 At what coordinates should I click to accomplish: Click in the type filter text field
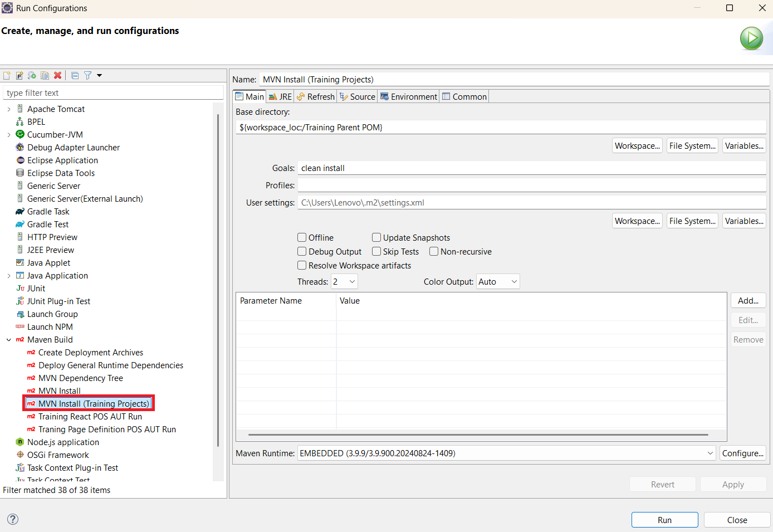tap(114, 93)
